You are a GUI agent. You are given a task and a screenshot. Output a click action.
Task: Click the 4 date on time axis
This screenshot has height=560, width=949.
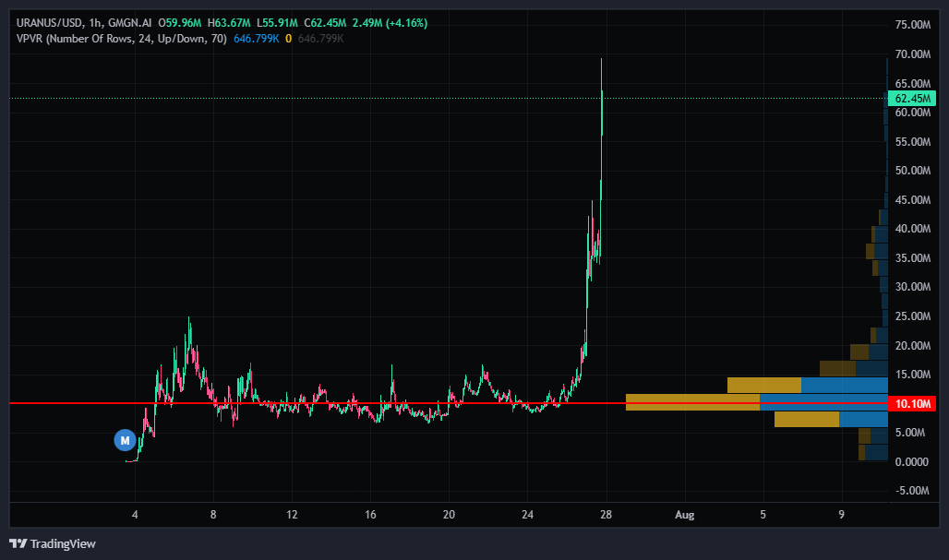pos(135,515)
